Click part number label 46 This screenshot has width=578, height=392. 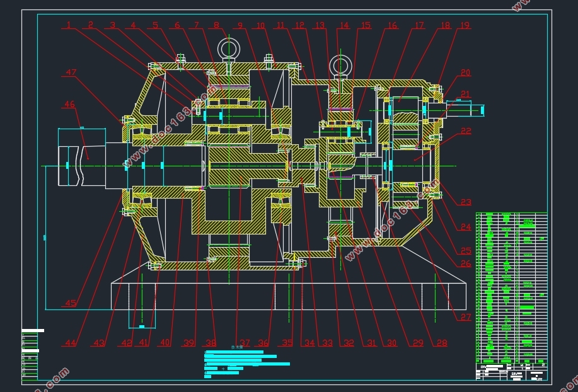tap(69, 105)
